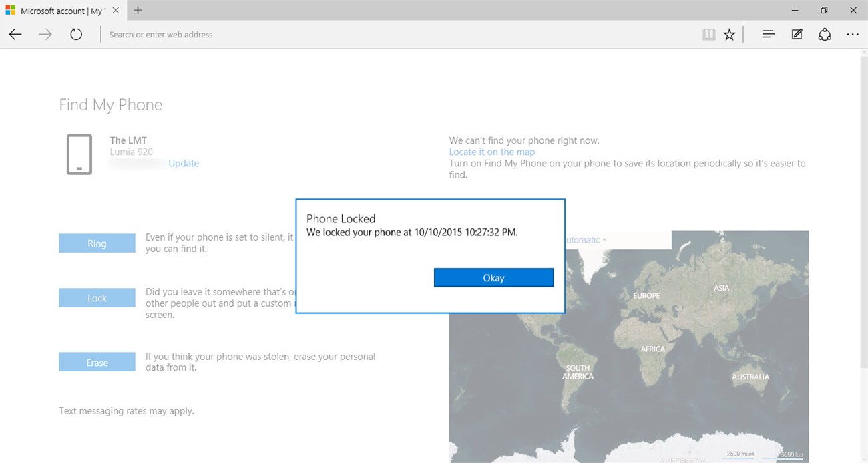Open the Automatic map style dropdown
868x463 pixels.
coord(586,239)
